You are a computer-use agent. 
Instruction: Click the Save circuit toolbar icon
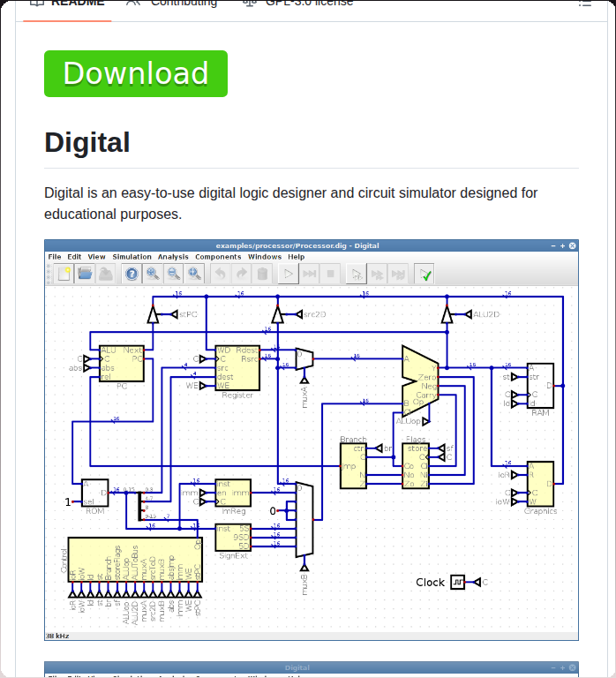tap(106, 274)
